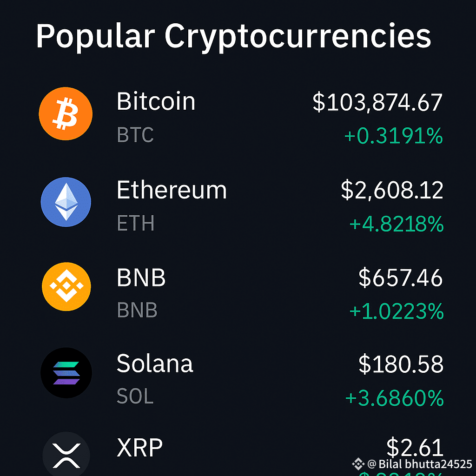Click the BNB price $657.46
Screen dimensions: 476x476
401,278
